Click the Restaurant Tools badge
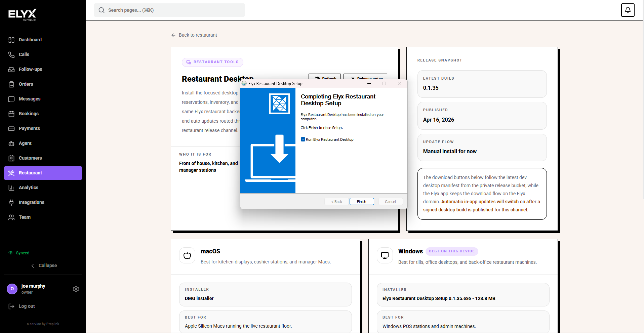 212,62
